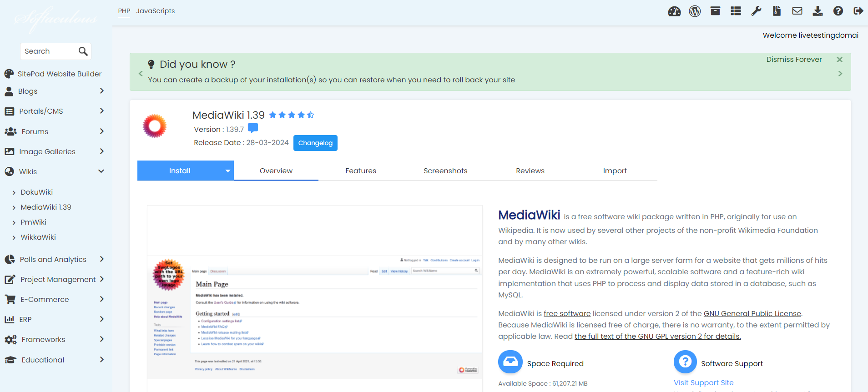Open the Install dropdown arrow

[x=227, y=171]
